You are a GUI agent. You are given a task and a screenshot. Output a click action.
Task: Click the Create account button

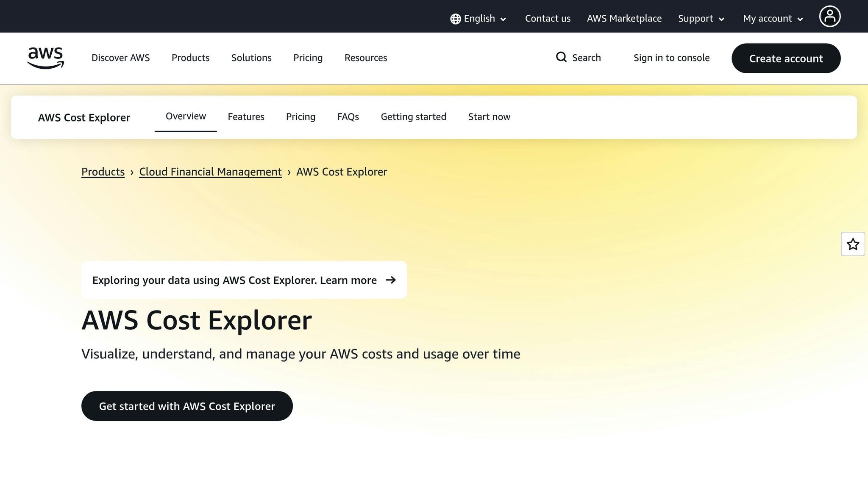[x=786, y=58]
